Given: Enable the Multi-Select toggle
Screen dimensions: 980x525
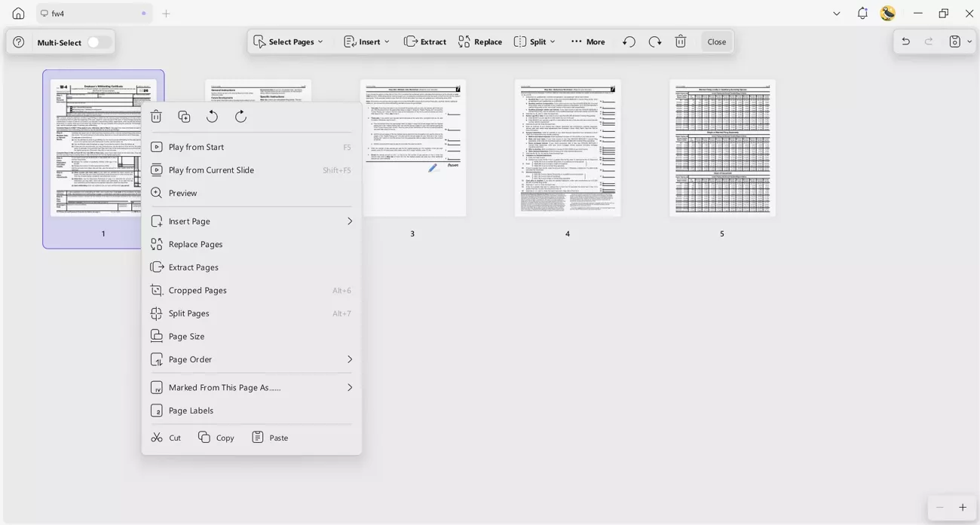Looking at the screenshot, I should tap(95, 43).
